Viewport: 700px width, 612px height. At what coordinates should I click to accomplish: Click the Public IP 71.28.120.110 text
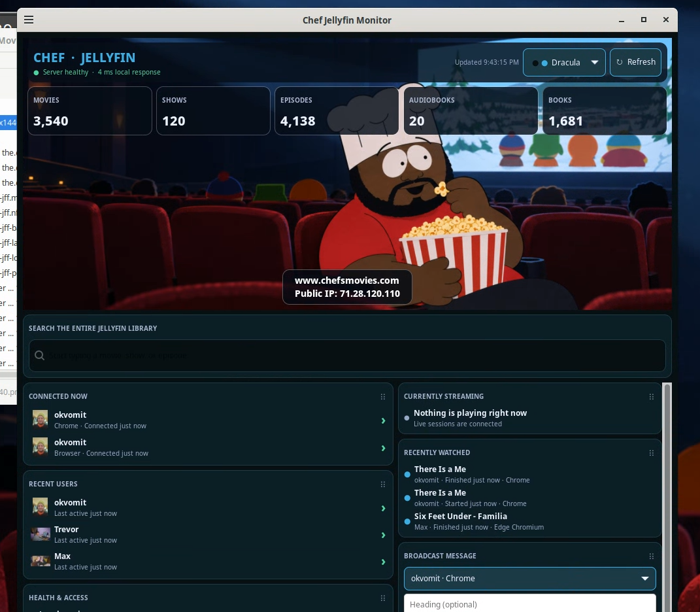(347, 294)
